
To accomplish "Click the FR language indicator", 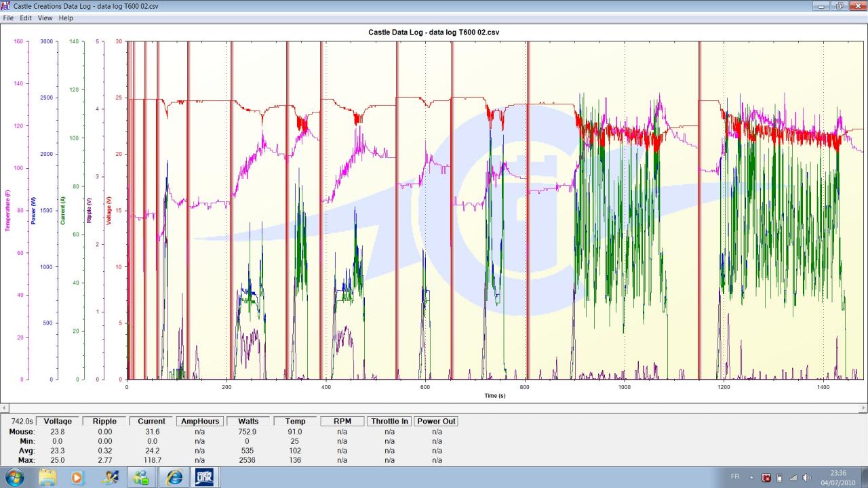I will click(735, 476).
